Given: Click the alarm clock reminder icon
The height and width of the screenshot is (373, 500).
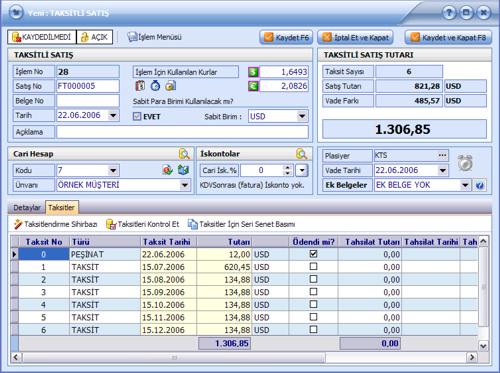Looking at the screenshot, I should [465, 163].
